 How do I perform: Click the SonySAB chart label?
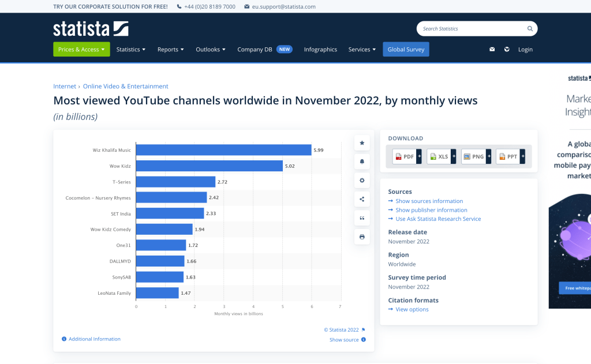121,277
